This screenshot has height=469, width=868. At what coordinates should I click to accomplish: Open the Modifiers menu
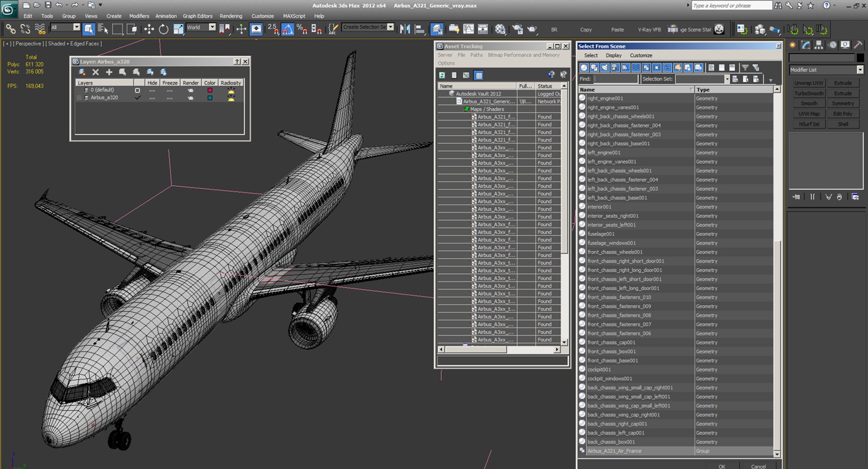click(139, 16)
